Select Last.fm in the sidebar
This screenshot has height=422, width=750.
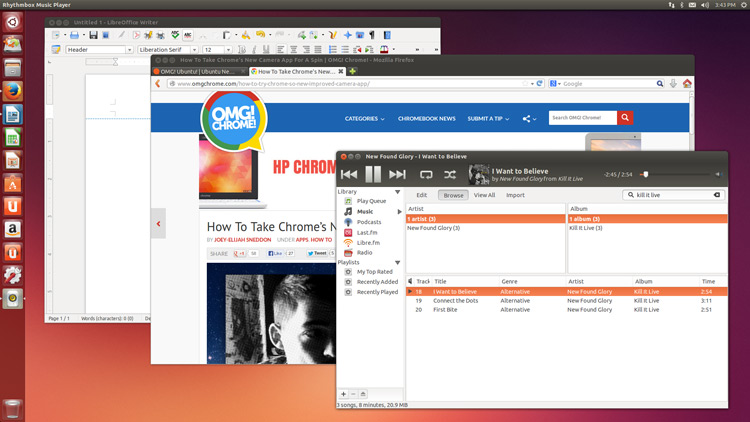coord(367,232)
